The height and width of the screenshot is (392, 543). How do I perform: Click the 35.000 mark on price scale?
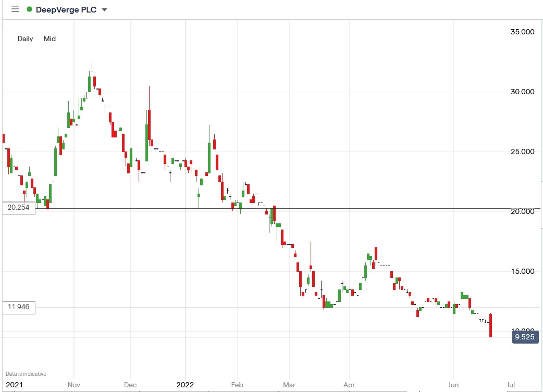tap(523, 32)
